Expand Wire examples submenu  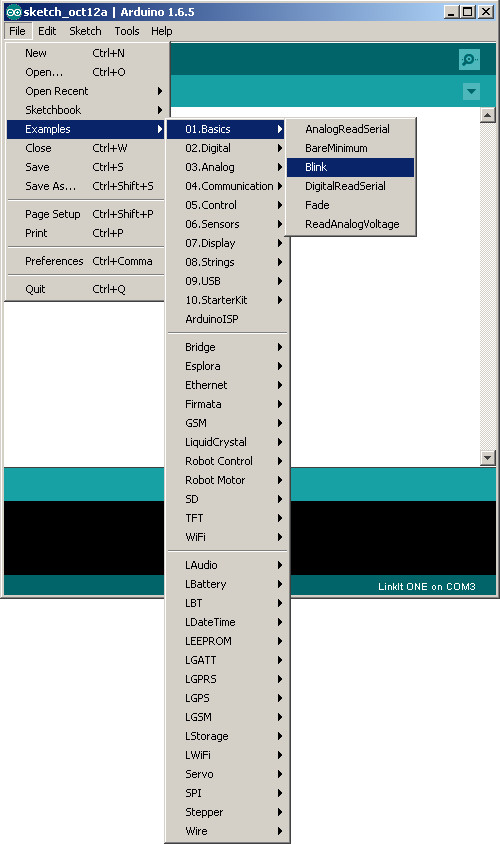(x=227, y=831)
